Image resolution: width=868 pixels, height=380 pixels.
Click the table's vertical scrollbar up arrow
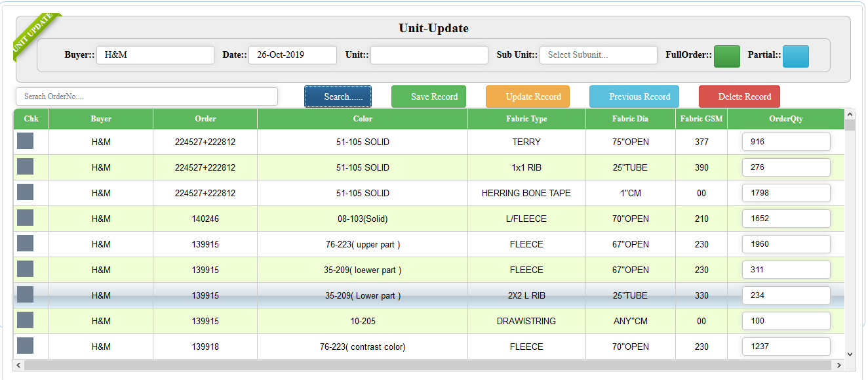[850, 114]
